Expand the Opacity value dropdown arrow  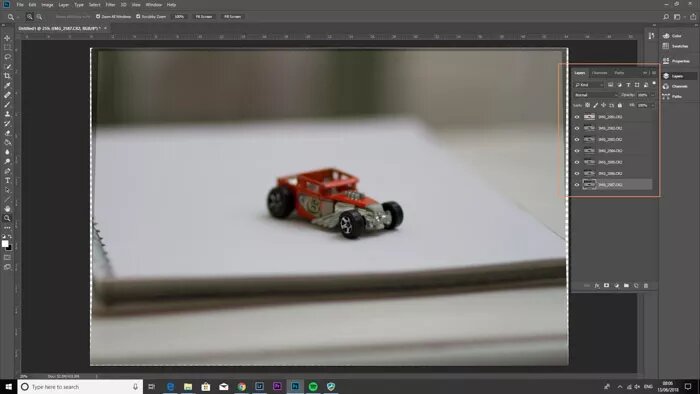pos(652,95)
